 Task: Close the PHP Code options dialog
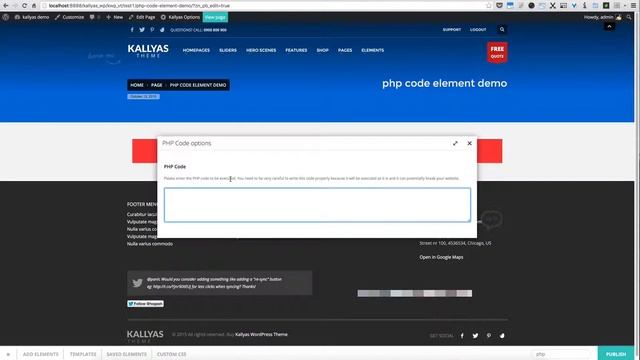click(x=469, y=143)
